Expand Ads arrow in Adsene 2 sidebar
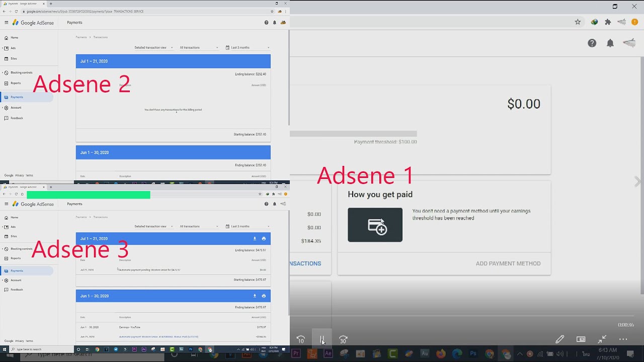 pyautogui.click(x=3, y=48)
